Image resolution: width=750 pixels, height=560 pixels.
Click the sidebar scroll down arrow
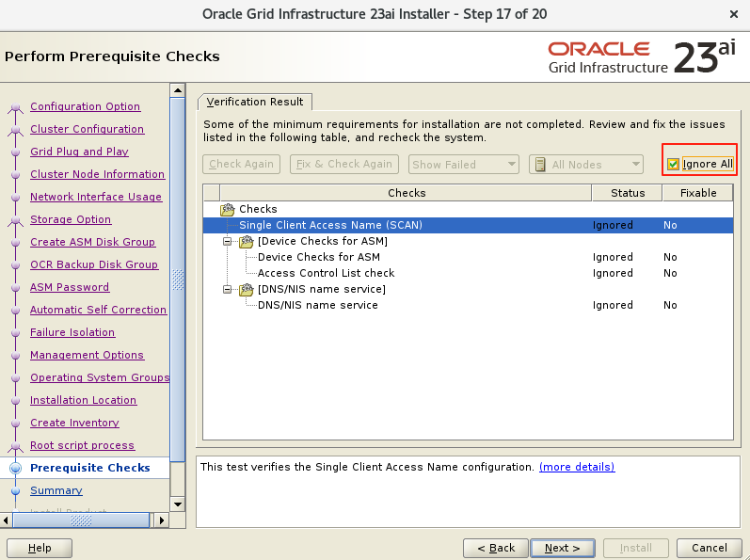tap(178, 504)
